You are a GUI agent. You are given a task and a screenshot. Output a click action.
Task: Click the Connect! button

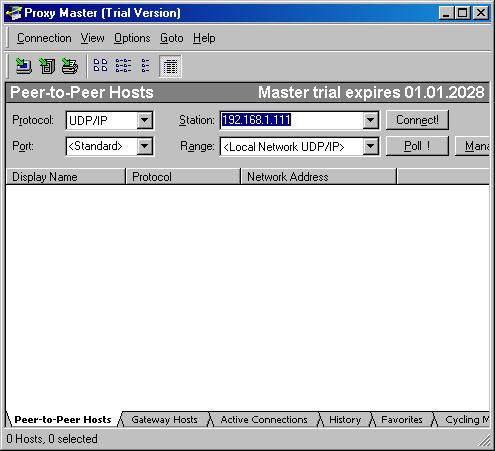417,120
